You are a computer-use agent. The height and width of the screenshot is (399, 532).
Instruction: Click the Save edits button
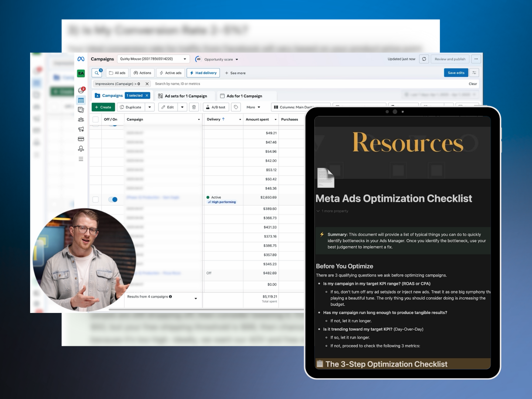click(x=456, y=73)
